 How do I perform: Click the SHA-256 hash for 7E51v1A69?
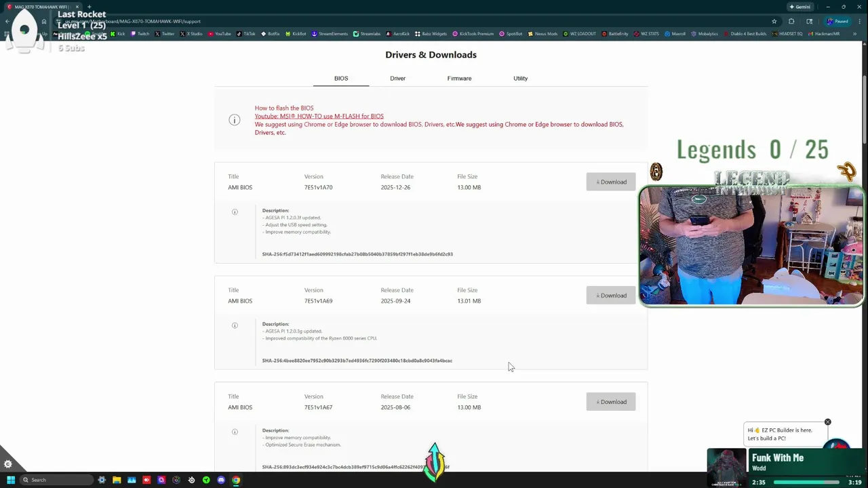coord(357,361)
